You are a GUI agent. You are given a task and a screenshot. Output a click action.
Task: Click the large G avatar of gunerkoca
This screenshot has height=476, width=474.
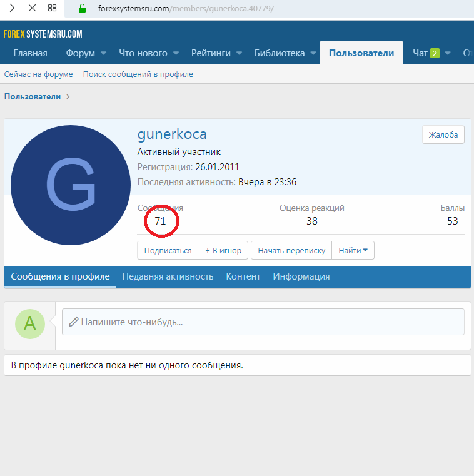click(x=71, y=185)
